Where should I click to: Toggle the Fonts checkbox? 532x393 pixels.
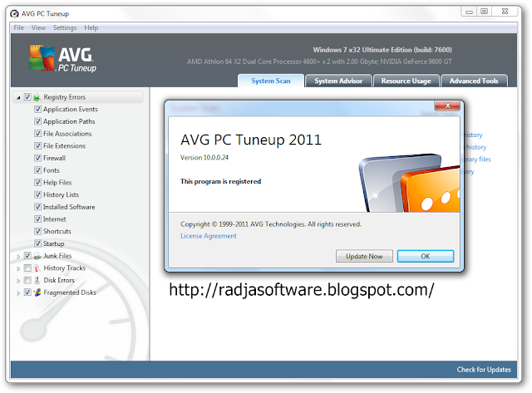coord(37,170)
